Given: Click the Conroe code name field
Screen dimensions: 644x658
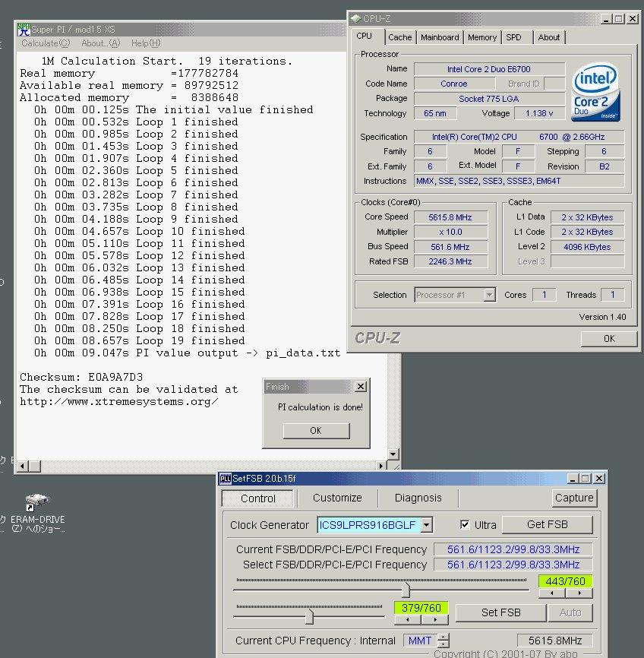Looking at the screenshot, I should coord(454,84).
